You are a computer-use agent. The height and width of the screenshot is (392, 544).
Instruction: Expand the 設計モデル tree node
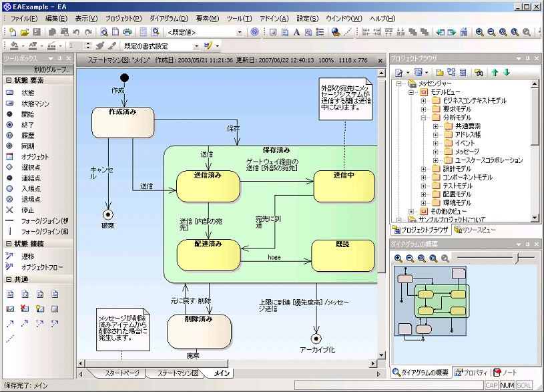(423, 169)
